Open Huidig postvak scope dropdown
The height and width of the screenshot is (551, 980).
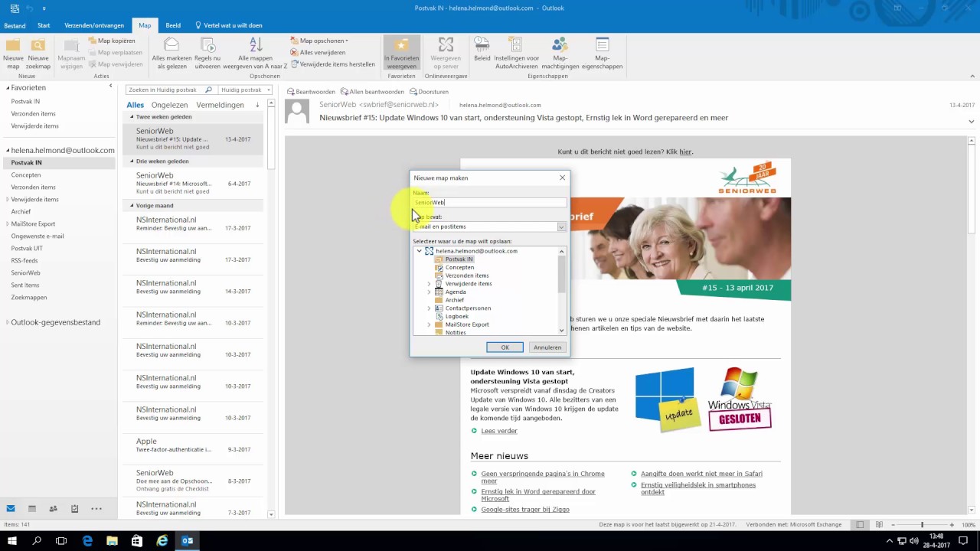pos(246,90)
